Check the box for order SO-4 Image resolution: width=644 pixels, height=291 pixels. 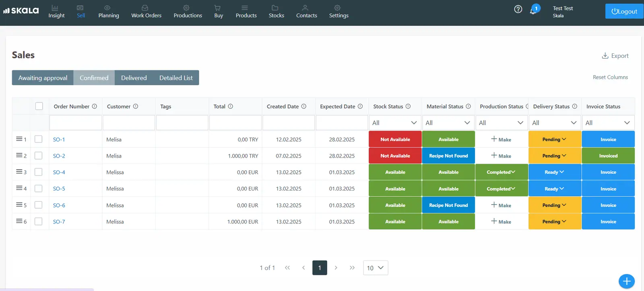coord(39,172)
